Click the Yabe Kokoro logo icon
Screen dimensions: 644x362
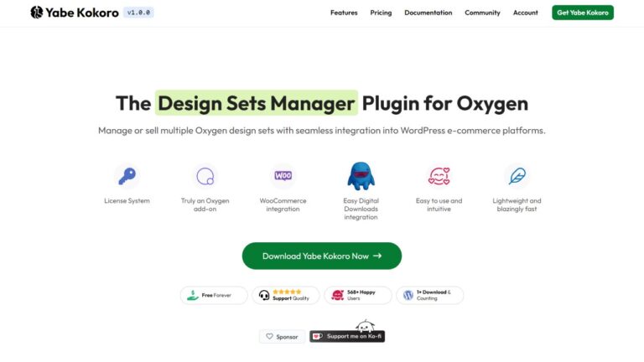click(x=36, y=13)
